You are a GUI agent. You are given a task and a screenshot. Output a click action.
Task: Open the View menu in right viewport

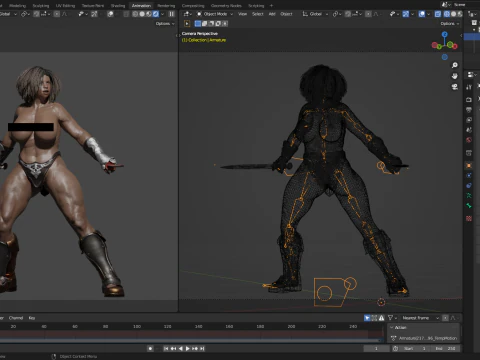tap(243, 14)
